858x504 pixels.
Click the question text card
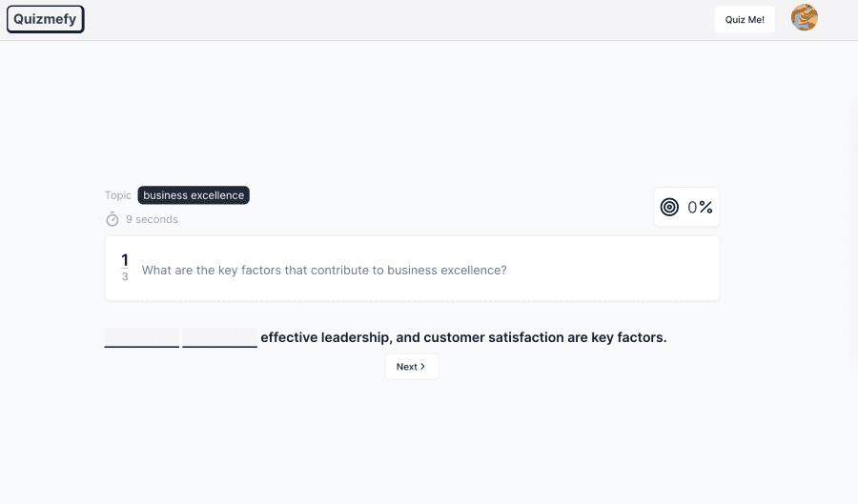click(x=412, y=269)
